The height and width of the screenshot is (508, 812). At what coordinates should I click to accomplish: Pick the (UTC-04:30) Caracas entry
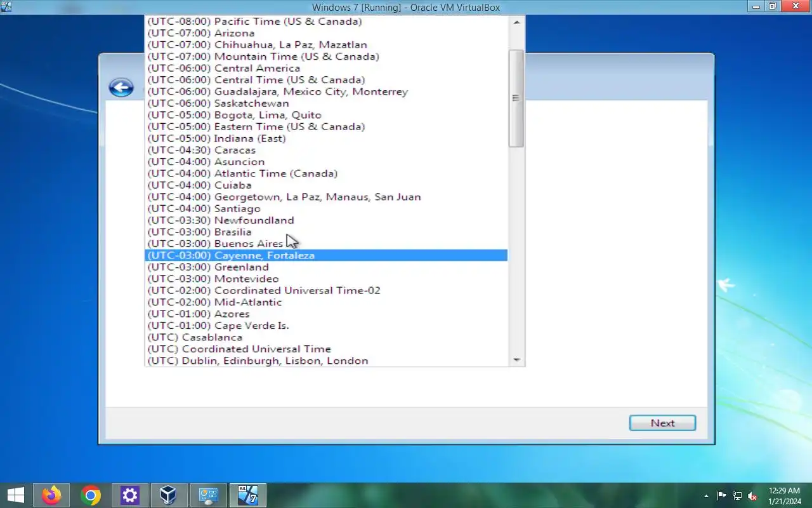pyautogui.click(x=326, y=150)
